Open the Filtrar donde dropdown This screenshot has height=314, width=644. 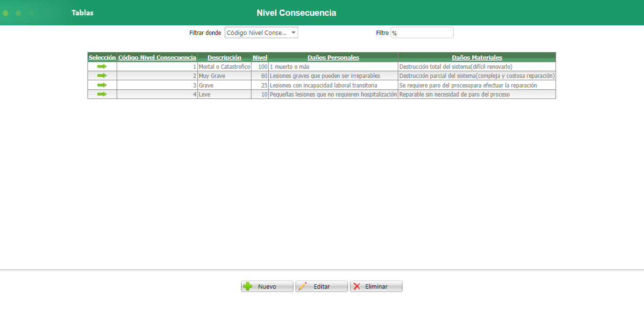click(x=262, y=32)
